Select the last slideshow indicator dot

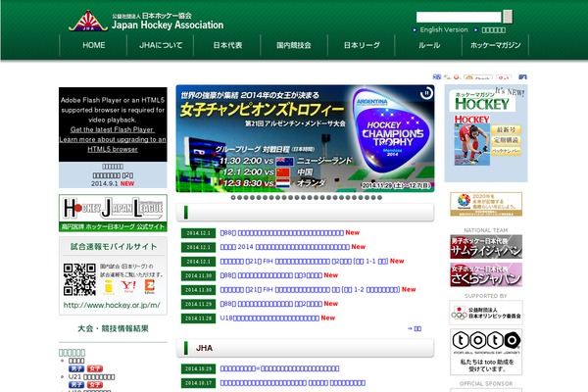[x=380, y=197]
